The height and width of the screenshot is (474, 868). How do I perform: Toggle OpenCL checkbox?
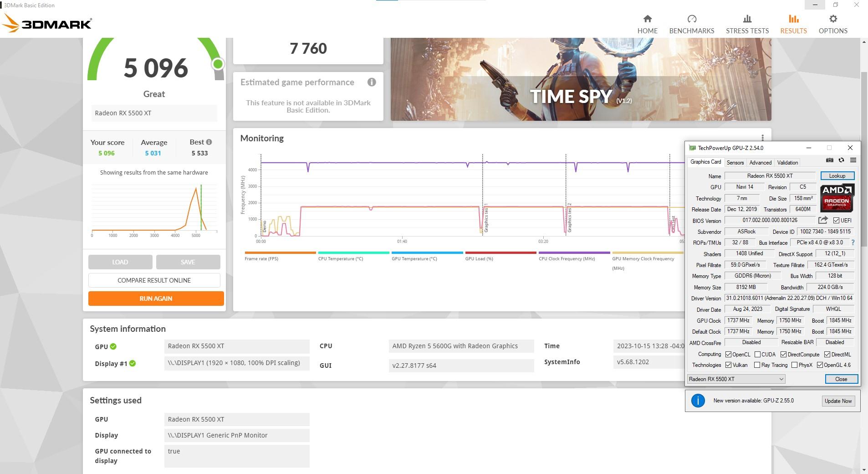[x=728, y=355]
